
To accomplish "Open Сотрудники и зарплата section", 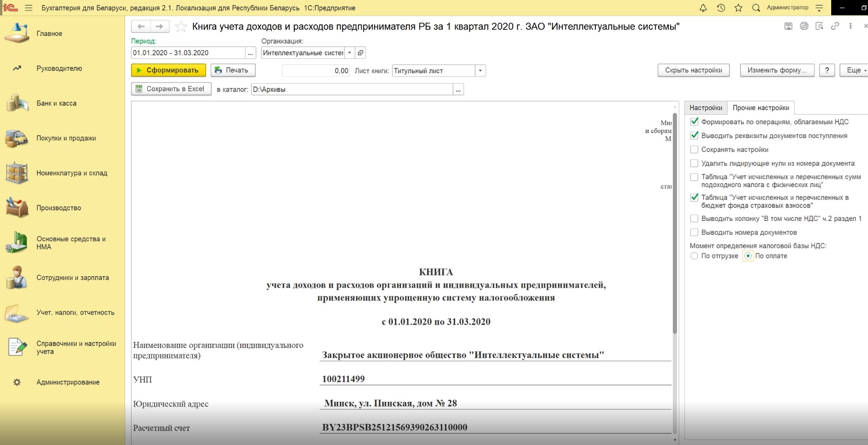I will click(73, 278).
